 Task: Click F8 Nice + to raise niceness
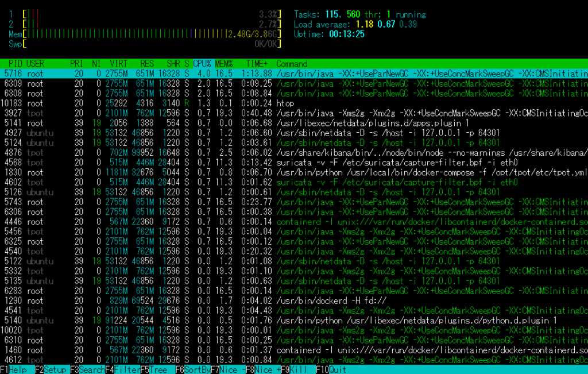[x=263, y=369]
